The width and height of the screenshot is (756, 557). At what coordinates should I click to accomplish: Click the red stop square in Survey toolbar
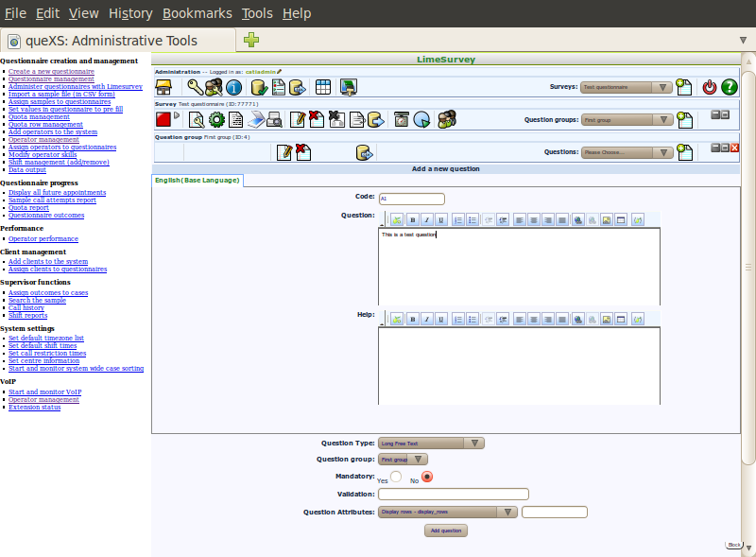click(x=163, y=120)
